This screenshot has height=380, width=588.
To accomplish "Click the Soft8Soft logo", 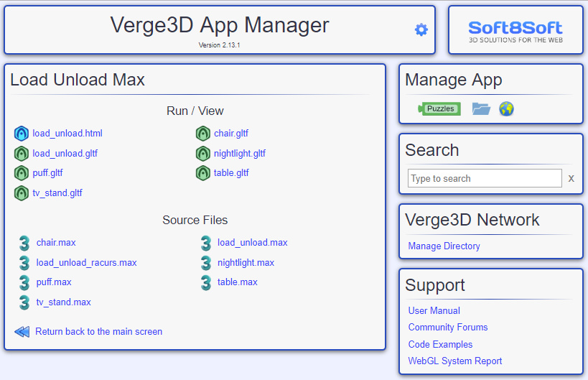I will click(x=515, y=32).
